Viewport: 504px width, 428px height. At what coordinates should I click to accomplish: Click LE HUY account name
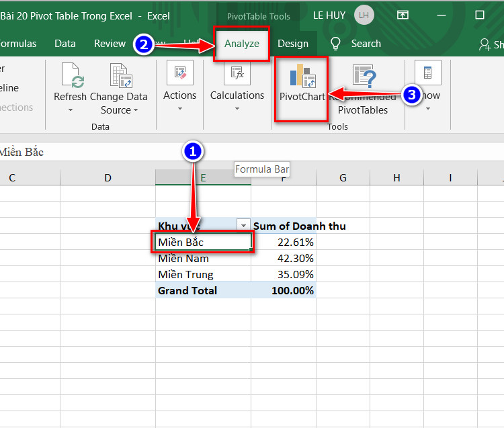pyautogui.click(x=329, y=15)
